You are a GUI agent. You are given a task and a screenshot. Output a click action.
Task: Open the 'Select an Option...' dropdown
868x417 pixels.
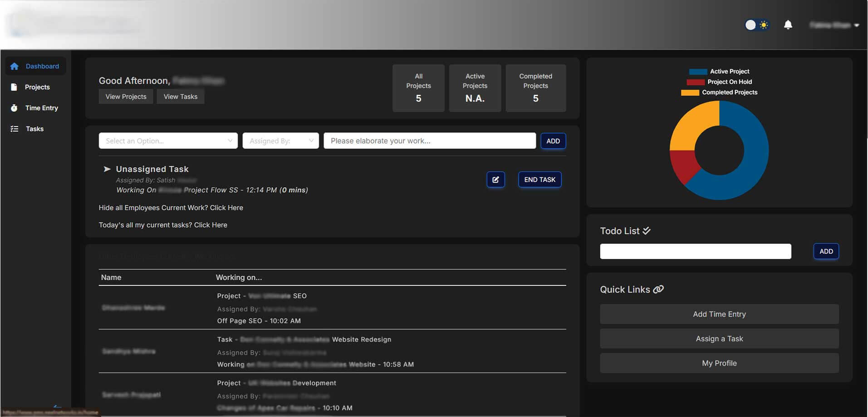point(168,141)
